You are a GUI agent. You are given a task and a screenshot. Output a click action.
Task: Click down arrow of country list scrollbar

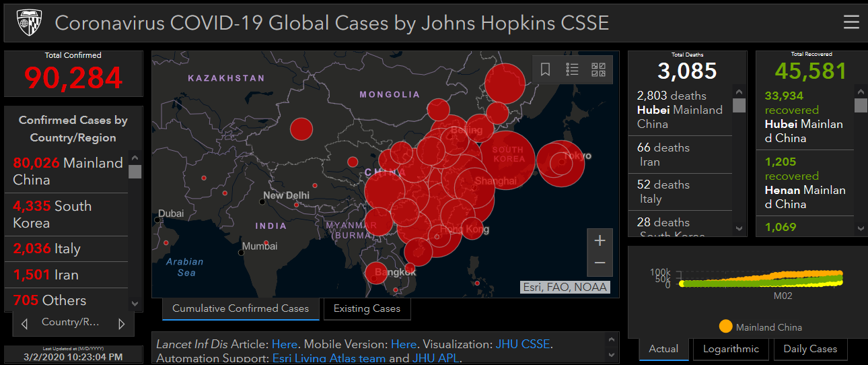pos(135,304)
